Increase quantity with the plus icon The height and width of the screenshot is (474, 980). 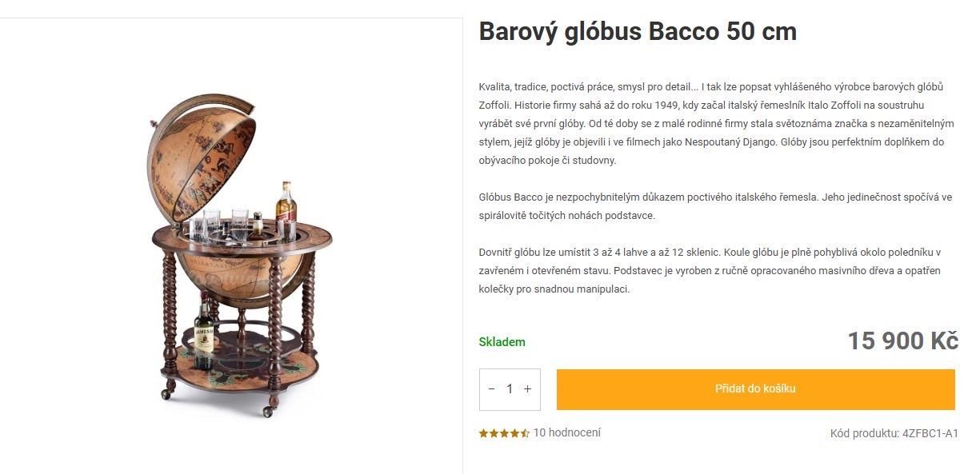tap(528, 389)
